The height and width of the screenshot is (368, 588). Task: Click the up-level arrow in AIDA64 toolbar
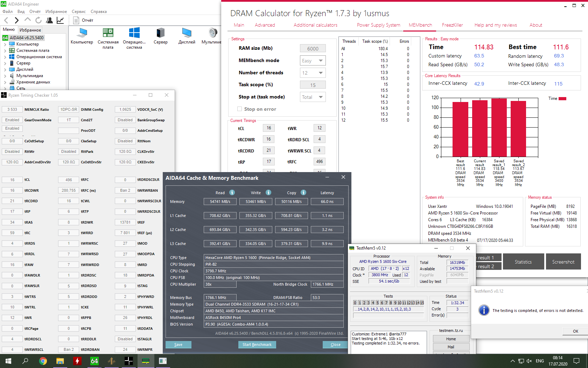point(28,20)
